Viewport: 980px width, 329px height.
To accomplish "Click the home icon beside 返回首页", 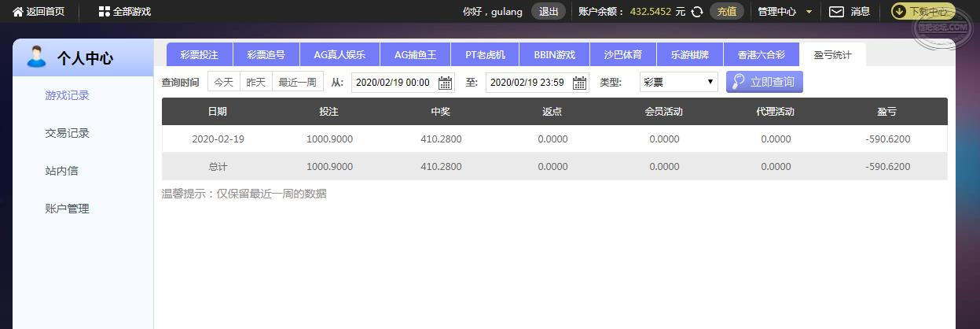I will click(18, 12).
